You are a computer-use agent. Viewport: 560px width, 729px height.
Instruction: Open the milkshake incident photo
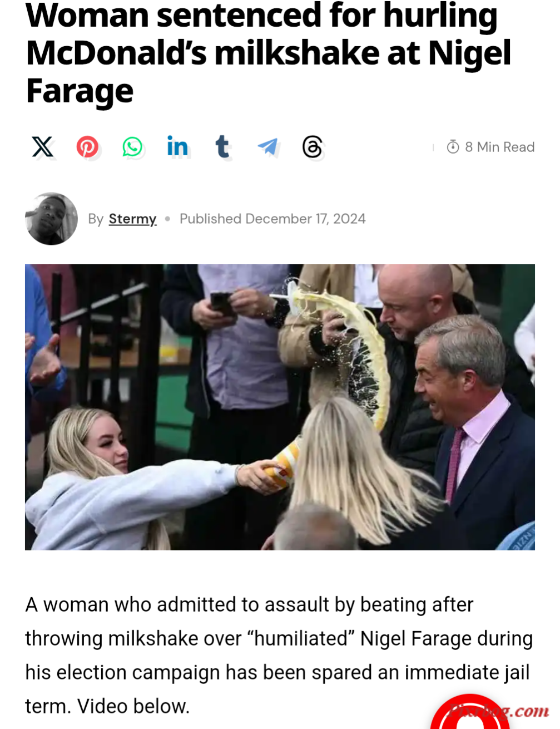point(280,407)
